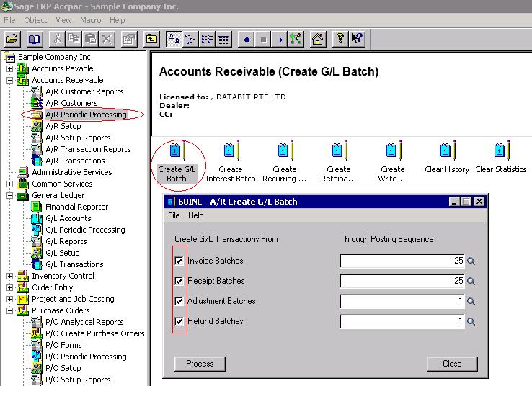Click the Home toolbar icon
This screenshot has width=532, height=399.
tap(318, 39)
